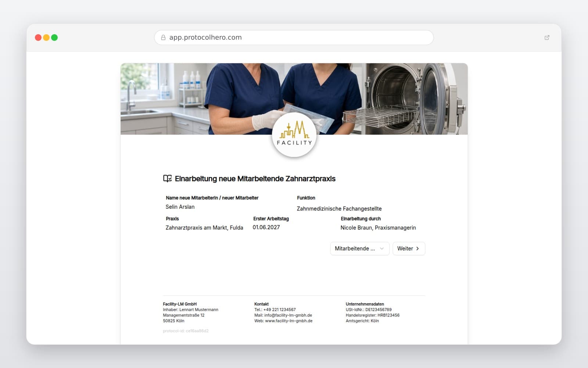Click the green maximize window dot
Screen dimensions: 588x368
pos(54,38)
